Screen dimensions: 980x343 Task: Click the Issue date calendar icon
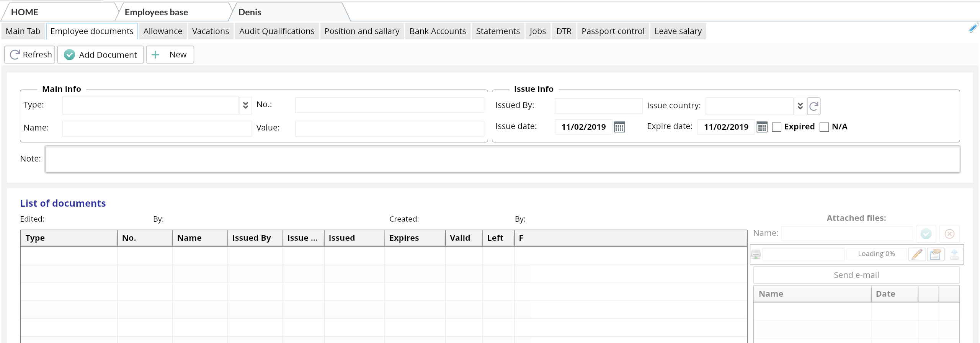(x=619, y=127)
